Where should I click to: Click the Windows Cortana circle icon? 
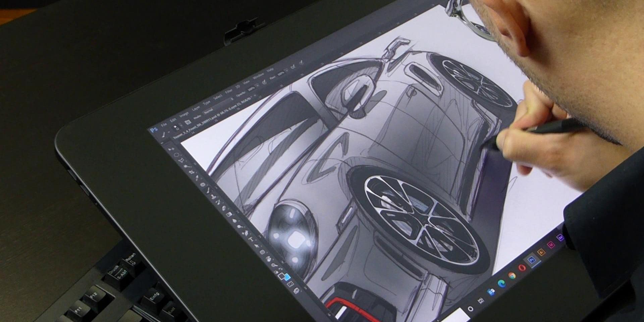click(471, 309)
